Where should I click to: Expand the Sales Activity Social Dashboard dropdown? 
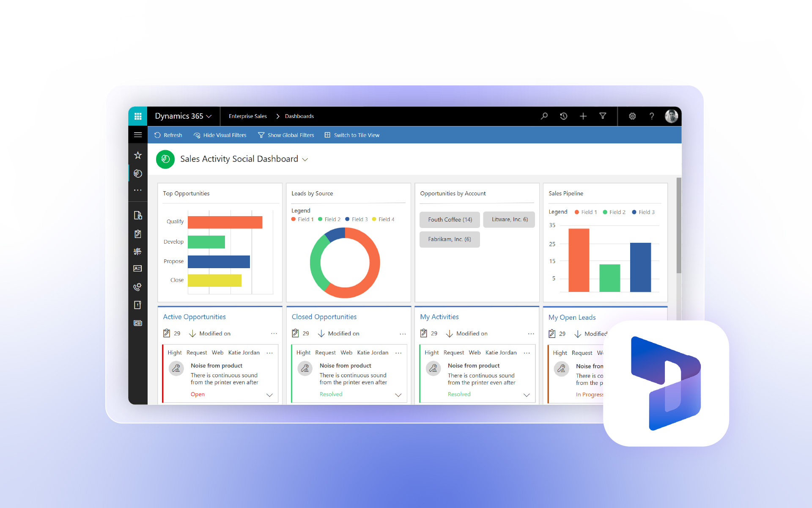click(x=307, y=159)
